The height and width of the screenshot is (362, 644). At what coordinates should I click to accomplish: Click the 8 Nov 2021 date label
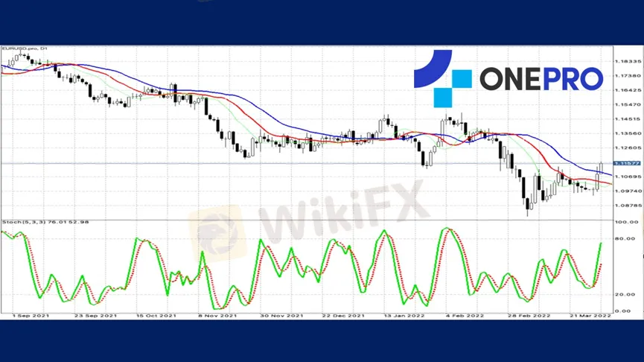click(x=217, y=316)
